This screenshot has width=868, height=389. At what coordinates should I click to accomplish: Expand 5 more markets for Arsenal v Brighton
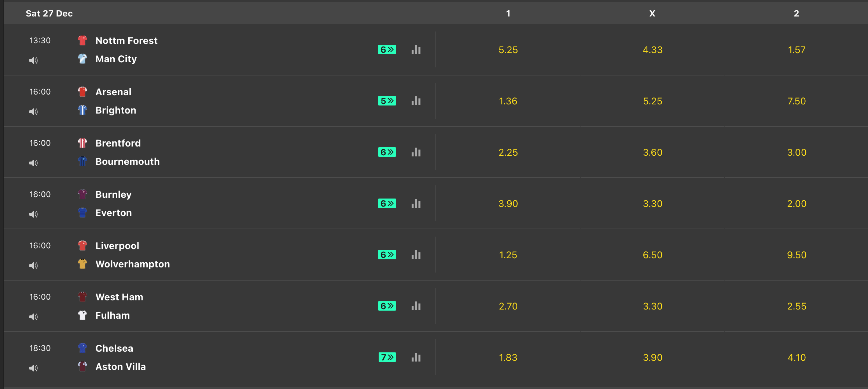click(387, 101)
